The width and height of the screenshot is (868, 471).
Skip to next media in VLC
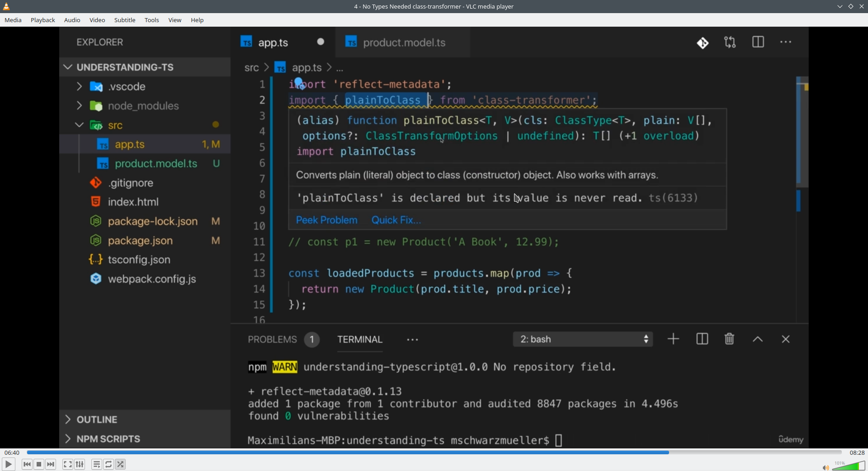pyautogui.click(x=51, y=464)
